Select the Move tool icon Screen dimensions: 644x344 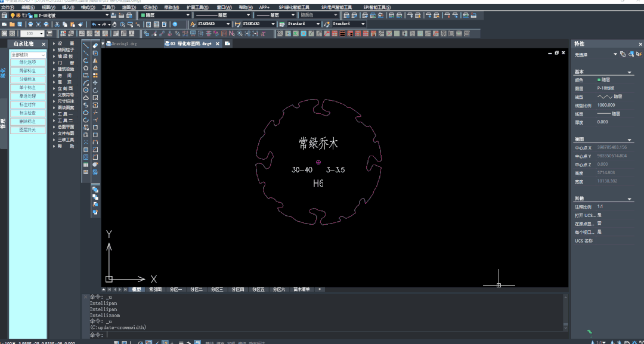point(95,83)
